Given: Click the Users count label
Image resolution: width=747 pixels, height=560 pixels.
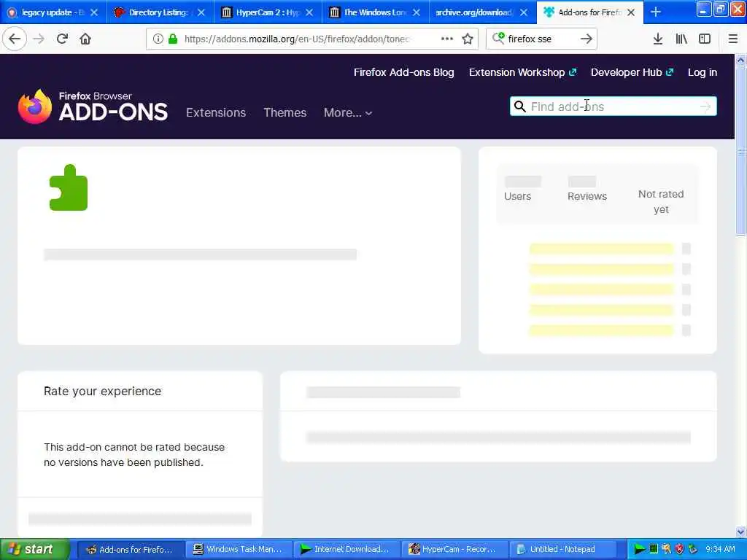Looking at the screenshot, I should coord(517,196).
